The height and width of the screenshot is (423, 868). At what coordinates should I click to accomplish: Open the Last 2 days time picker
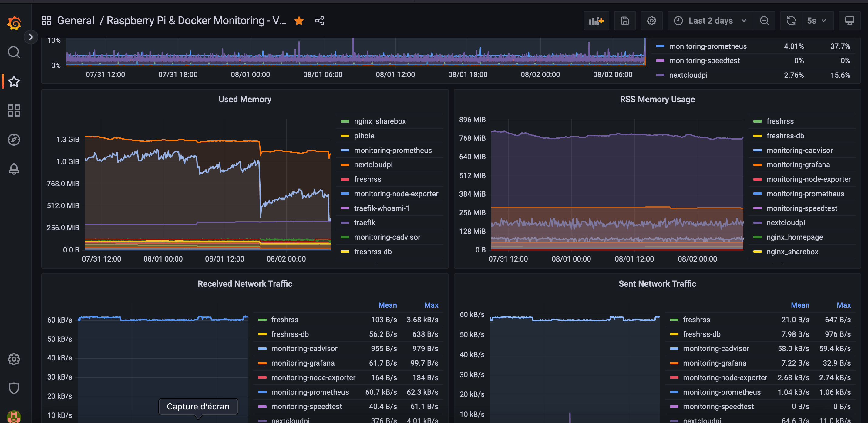[x=710, y=21]
